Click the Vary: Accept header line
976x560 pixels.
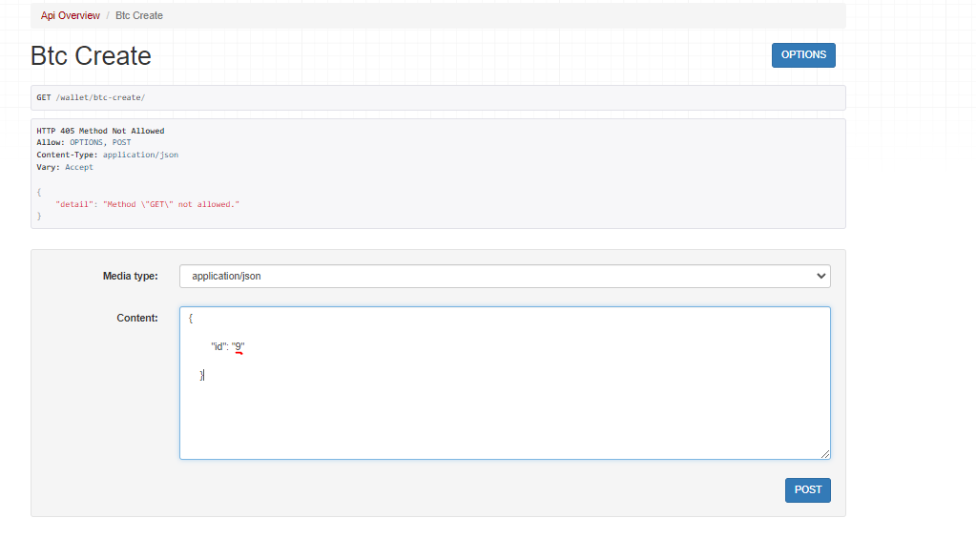click(x=65, y=167)
